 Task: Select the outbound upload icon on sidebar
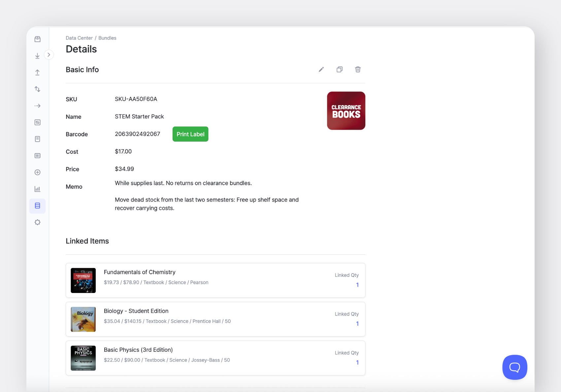coord(37,72)
